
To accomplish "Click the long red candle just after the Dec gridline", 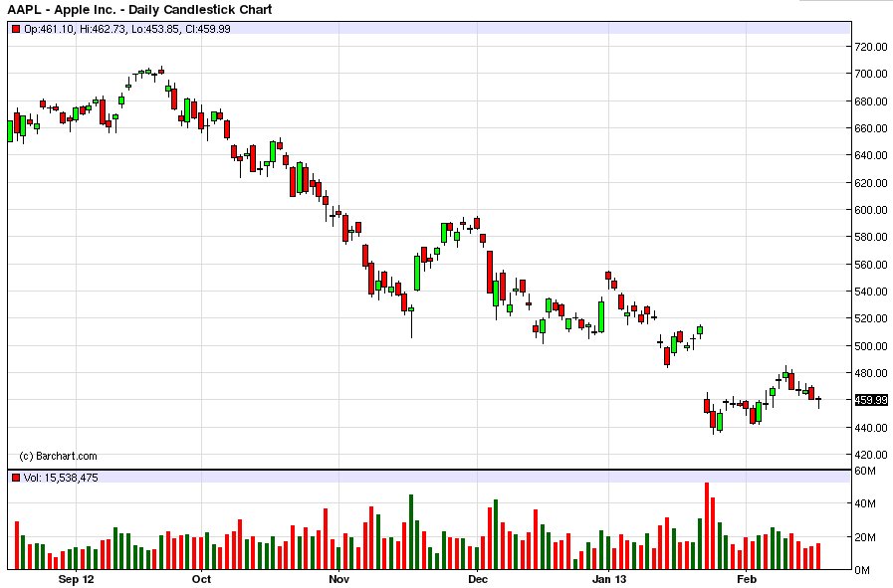I will pyautogui.click(x=490, y=272).
